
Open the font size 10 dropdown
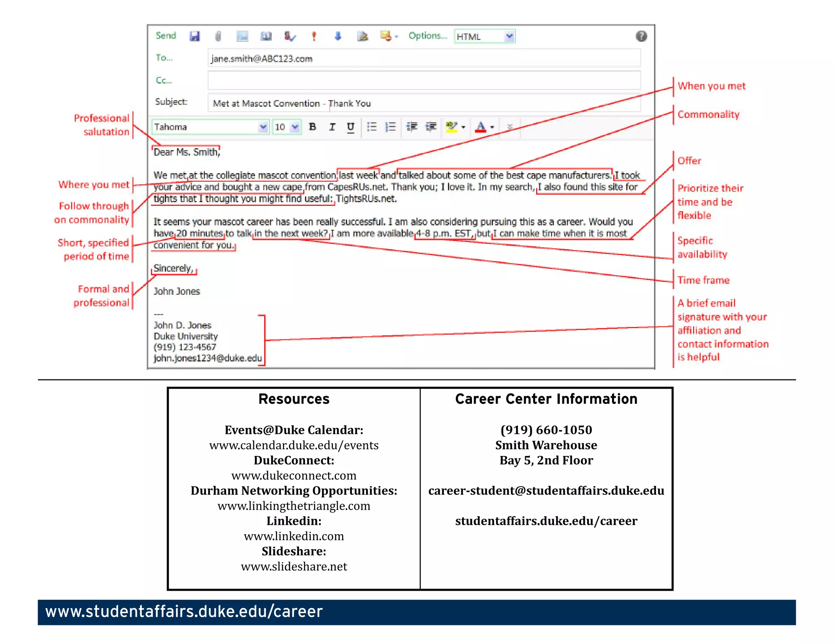tap(295, 127)
